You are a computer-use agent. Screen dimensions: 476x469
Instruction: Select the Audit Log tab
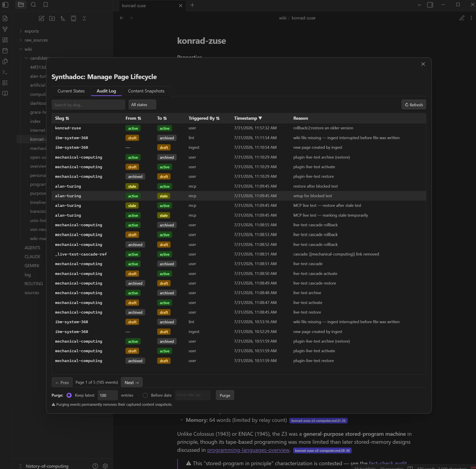pos(106,91)
